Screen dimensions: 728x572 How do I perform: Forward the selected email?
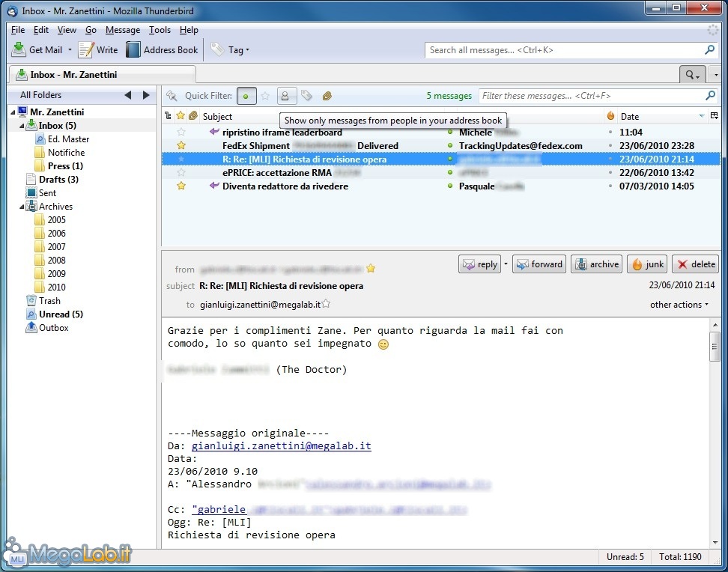point(538,264)
